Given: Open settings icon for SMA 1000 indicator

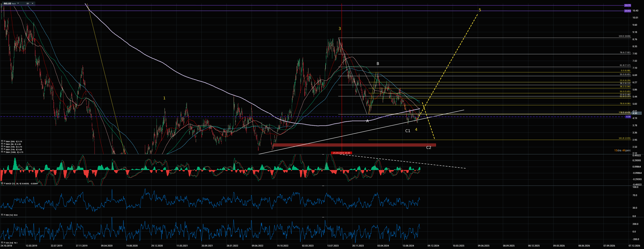Looking at the screenshot, I should [x=2, y=152].
